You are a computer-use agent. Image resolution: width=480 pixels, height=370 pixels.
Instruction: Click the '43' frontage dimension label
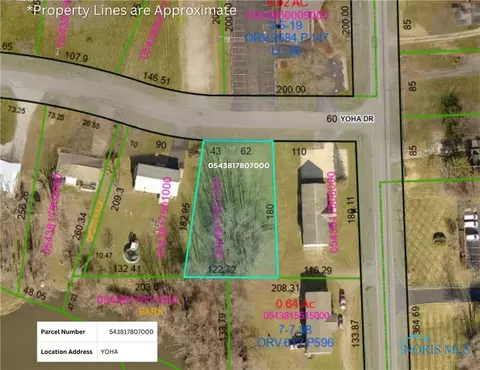click(x=215, y=151)
